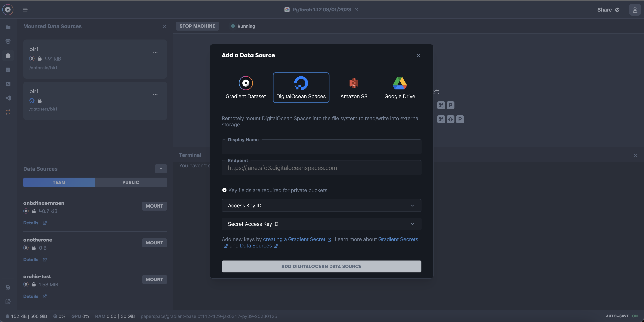Select Amazon S3 source type
Image resolution: width=644 pixels, height=322 pixels.
pyautogui.click(x=354, y=88)
